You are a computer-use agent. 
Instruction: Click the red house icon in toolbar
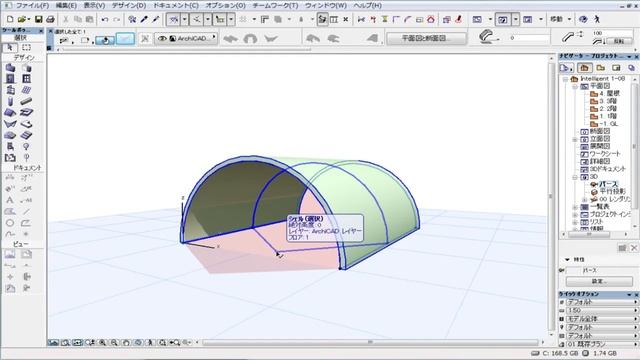coord(431,19)
